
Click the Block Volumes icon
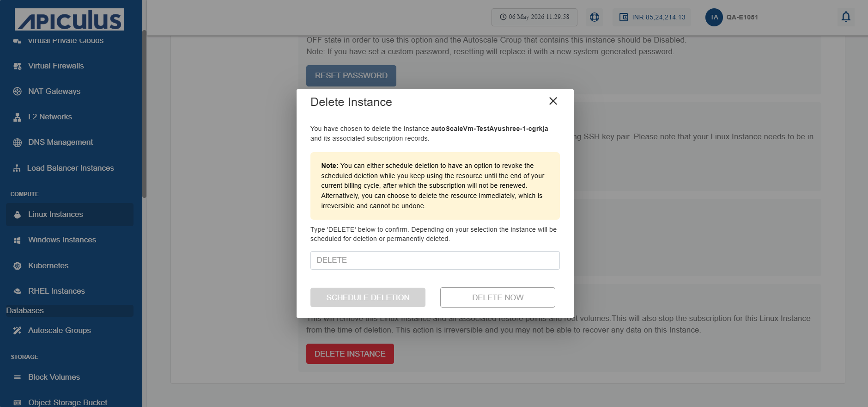pyautogui.click(x=18, y=377)
